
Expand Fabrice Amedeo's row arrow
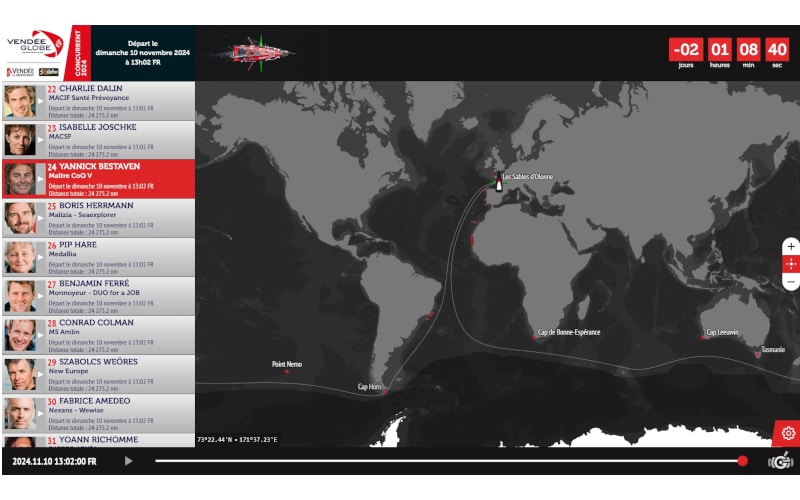pyautogui.click(x=40, y=414)
